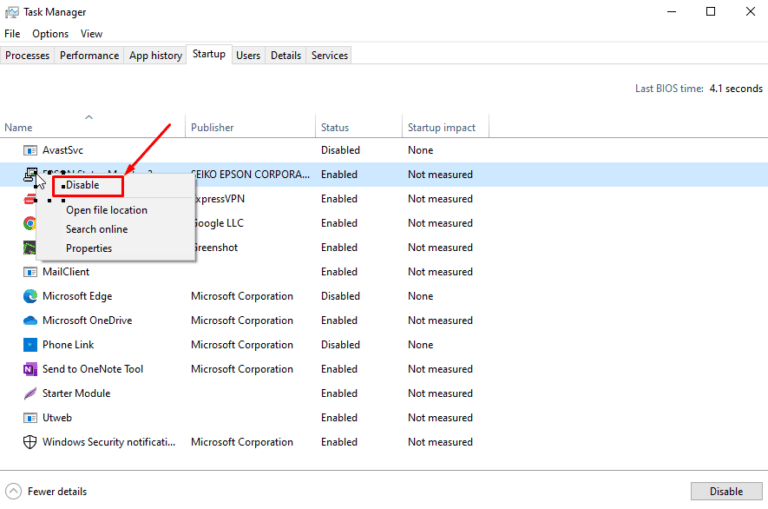768x509 pixels.
Task: Click the Send to OneNote Tool icon
Action: (x=30, y=369)
